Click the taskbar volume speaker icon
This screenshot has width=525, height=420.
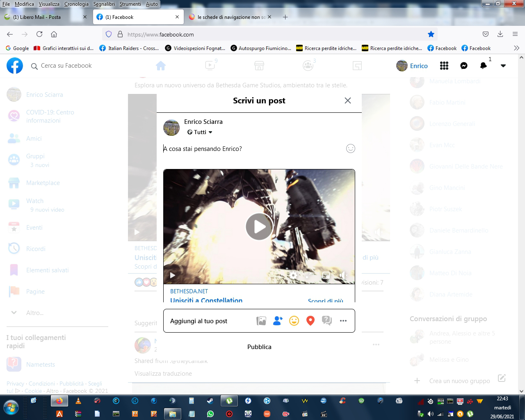click(x=430, y=414)
